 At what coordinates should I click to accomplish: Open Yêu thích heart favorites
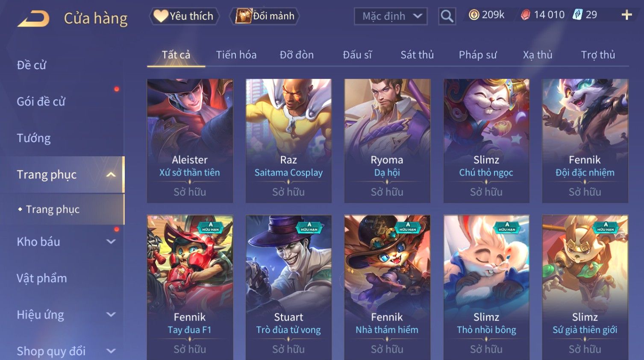click(x=184, y=16)
